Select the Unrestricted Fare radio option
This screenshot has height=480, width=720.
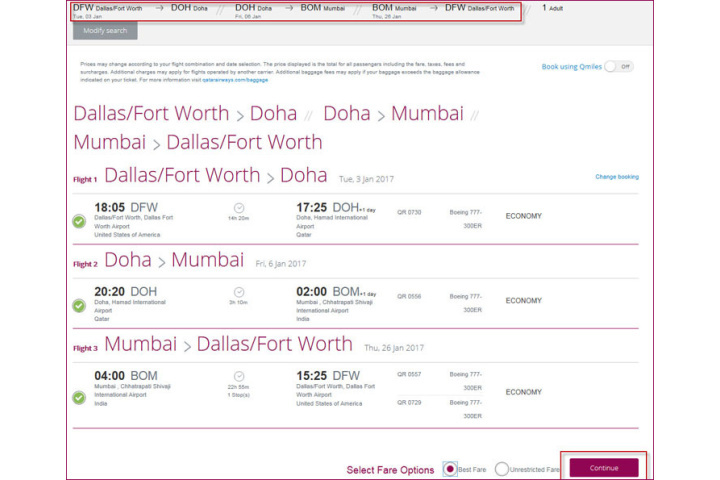tap(502, 469)
